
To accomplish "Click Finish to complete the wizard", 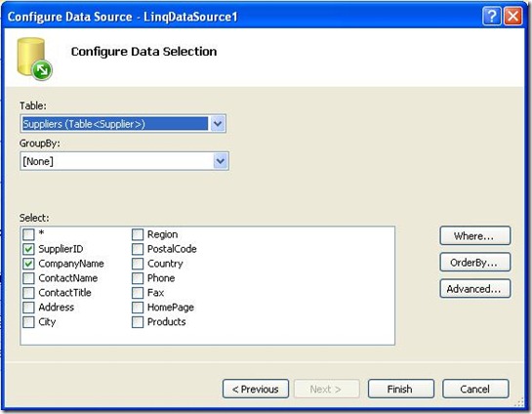I will (401, 389).
